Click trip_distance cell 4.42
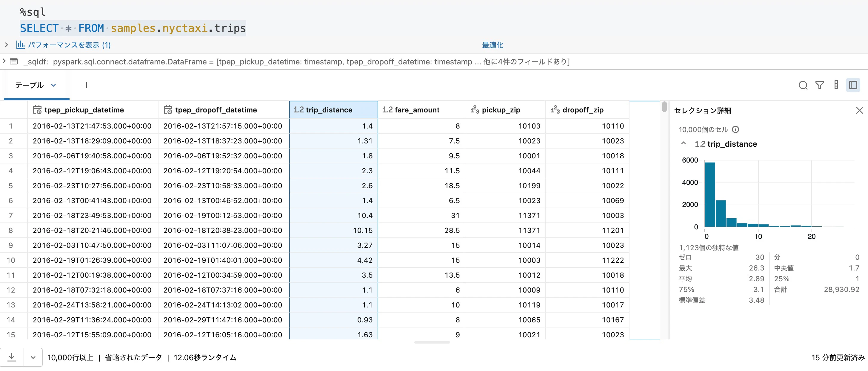Screen dimensions: 868x371 click(334, 260)
